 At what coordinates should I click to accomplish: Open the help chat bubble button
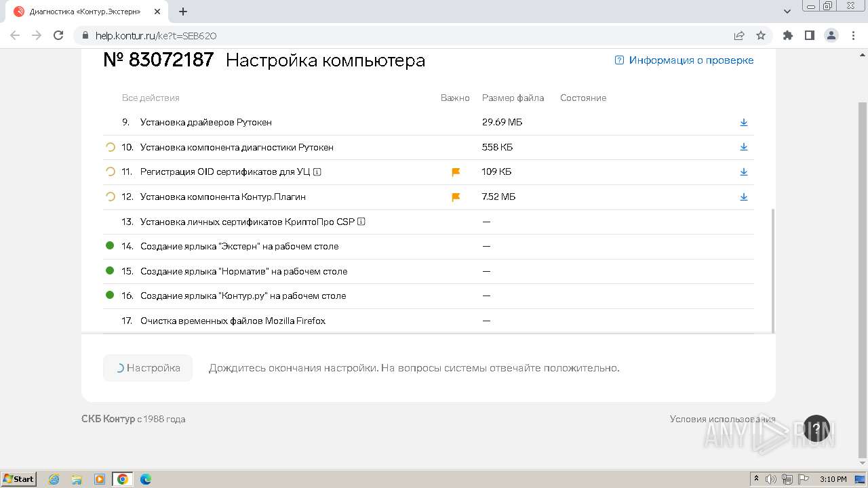click(816, 428)
